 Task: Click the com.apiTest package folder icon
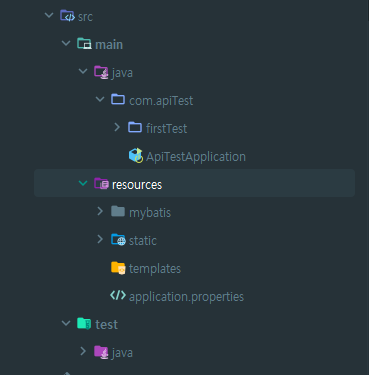tap(118, 99)
